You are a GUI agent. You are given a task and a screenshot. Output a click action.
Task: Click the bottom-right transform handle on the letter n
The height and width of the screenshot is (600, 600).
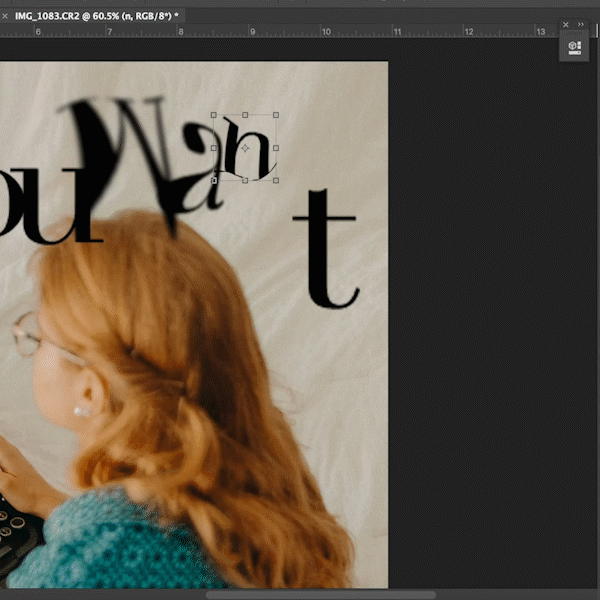pyautogui.click(x=276, y=180)
